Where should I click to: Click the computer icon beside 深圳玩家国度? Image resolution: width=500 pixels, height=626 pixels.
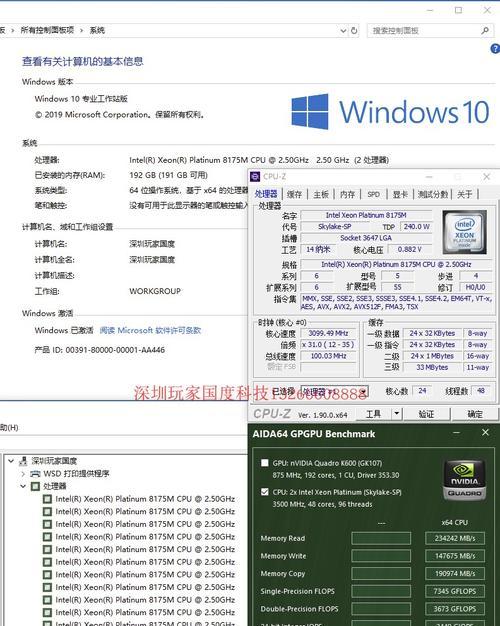(x=24, y=461)
